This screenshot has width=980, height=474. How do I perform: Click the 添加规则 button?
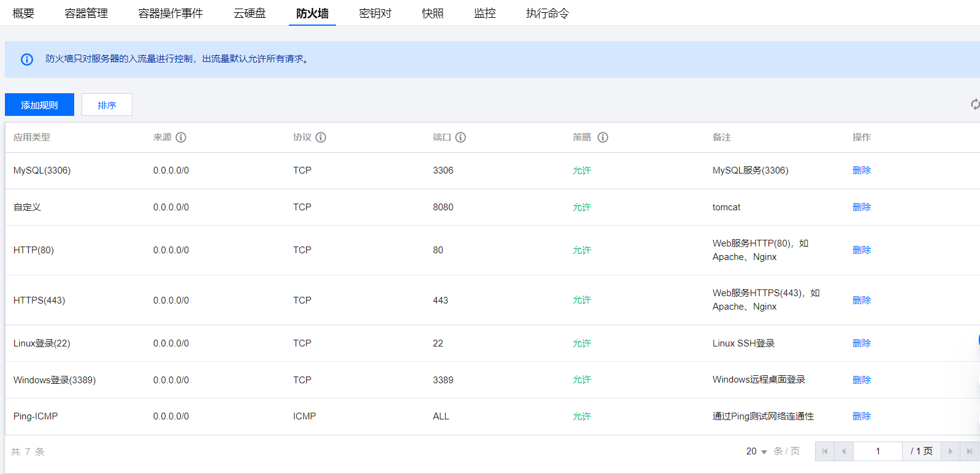[39, 105]
